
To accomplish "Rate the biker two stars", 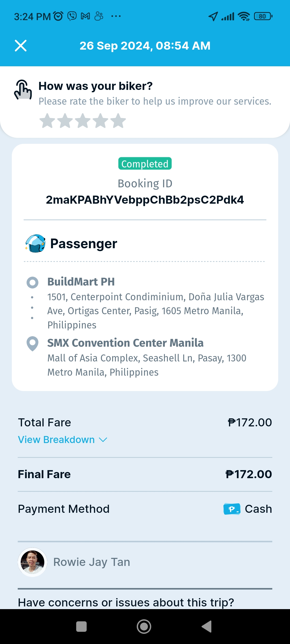I will point(65,121).
